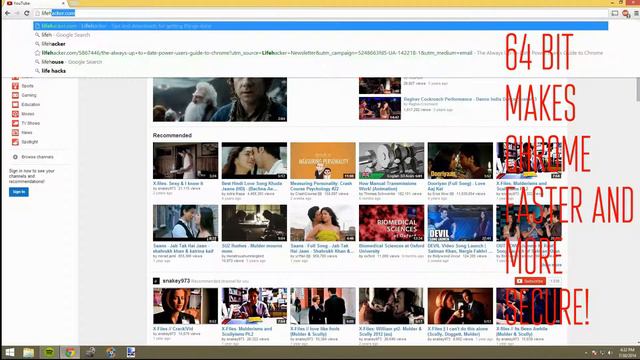Play 'How Manual Transmissions Work' thumbnail
This screenshot has height=360, width=640.
[391, 160]
